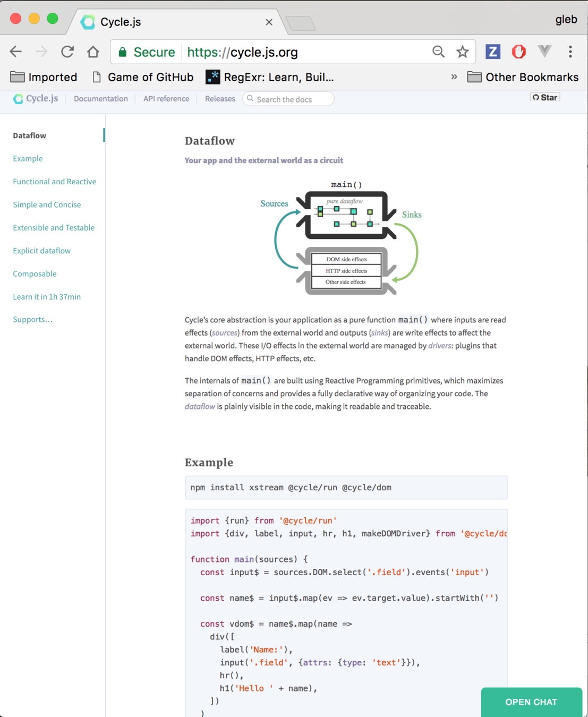Open the Releases nav item
This screenshot has width=588, height=717.
coord(220,99)
